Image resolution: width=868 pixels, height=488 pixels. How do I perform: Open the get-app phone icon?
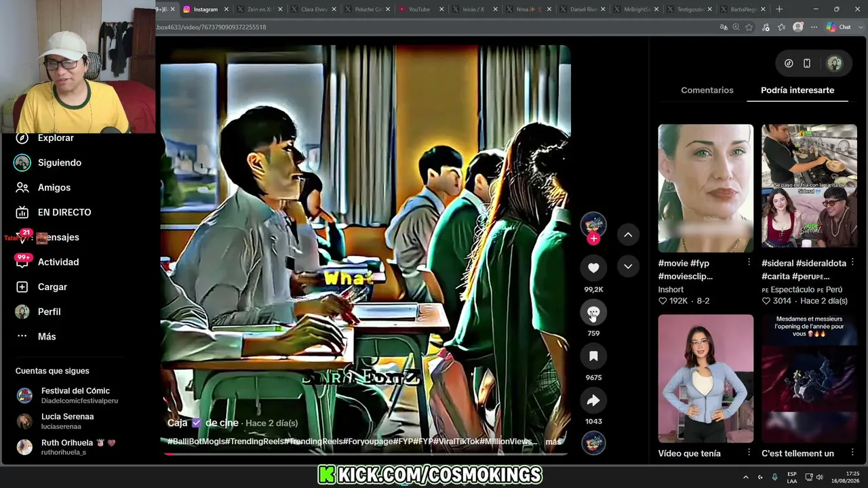807,63
